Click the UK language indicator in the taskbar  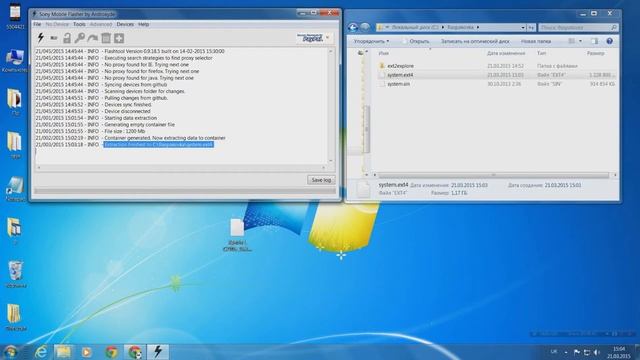[553, 351]
